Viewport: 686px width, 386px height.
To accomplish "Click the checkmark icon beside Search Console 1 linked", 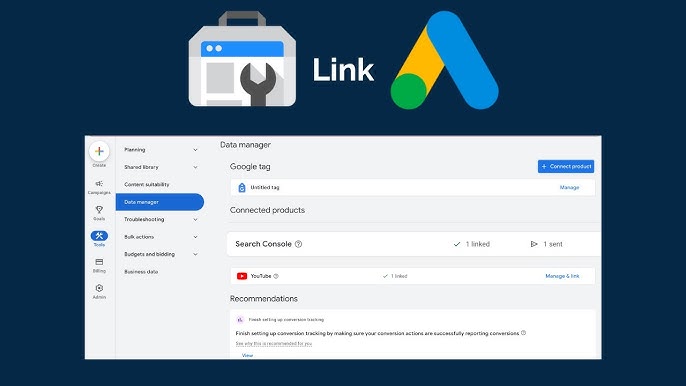I will click(x=457, y=244).
